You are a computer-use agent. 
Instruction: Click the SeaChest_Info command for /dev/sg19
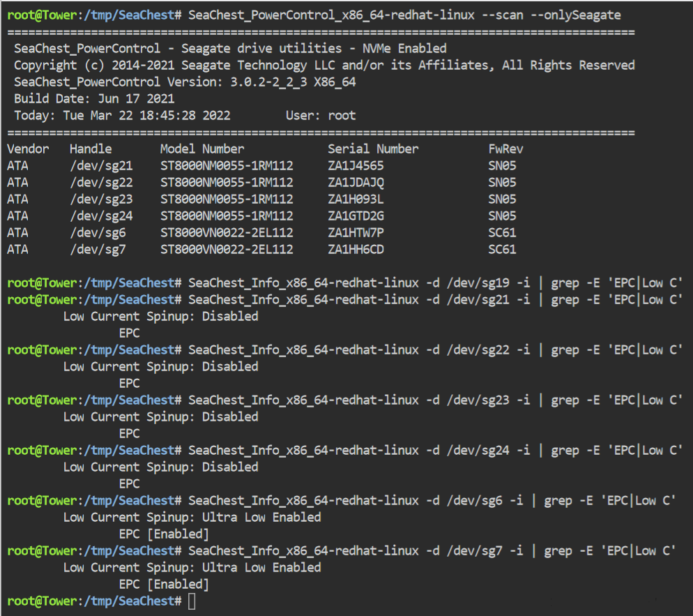coord(435,283)
